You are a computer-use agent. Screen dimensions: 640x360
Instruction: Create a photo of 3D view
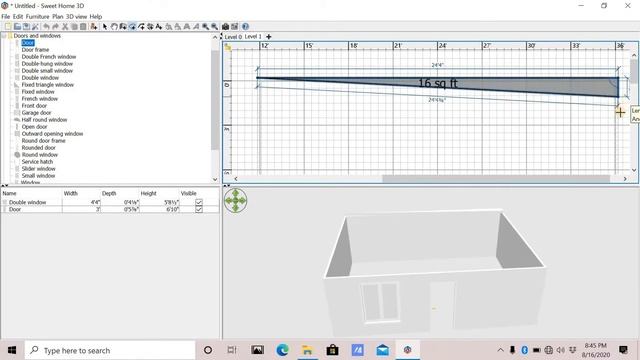[x=225, y=27]
